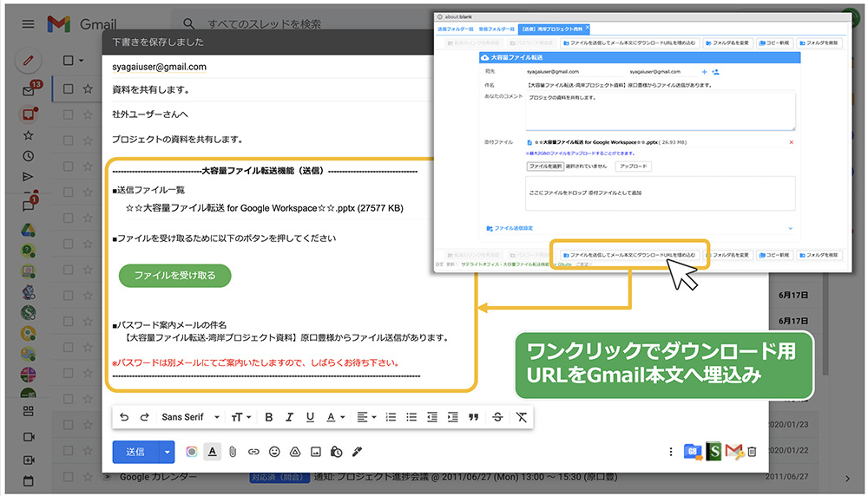The image size is (868, 496).
Task: Attach a file with the paperclip icon
Action: pyautogui.click(x=233, y=452)
